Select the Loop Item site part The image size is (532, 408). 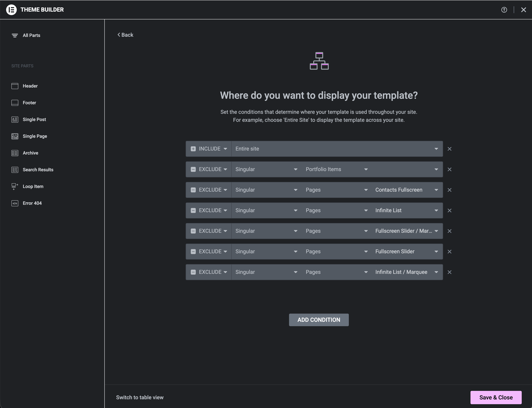coord(33,186)
